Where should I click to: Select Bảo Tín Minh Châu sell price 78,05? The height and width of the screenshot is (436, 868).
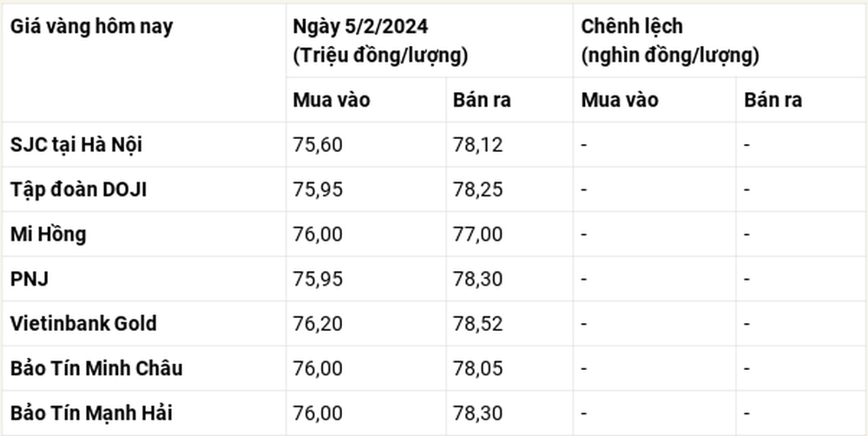[x=477, y=369]
